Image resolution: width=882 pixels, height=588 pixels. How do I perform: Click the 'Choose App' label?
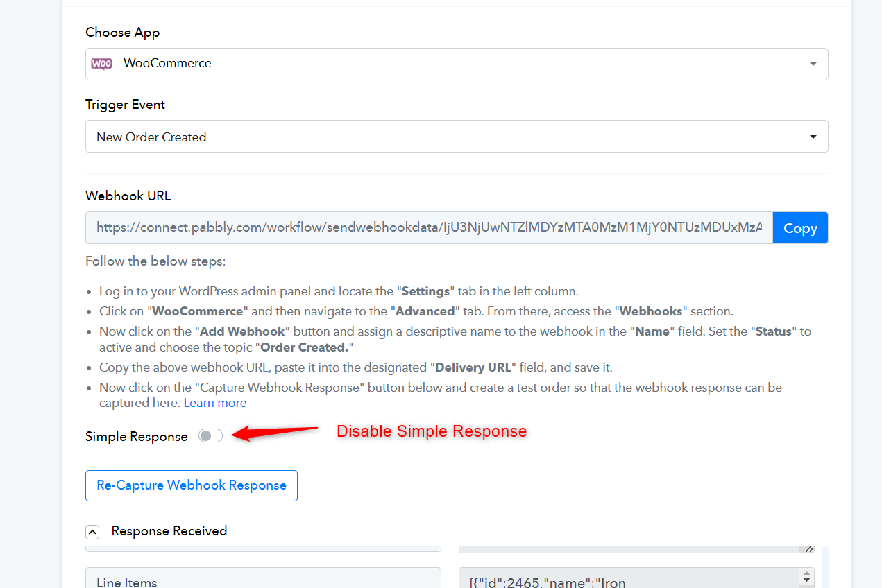[x=123, y=33]
